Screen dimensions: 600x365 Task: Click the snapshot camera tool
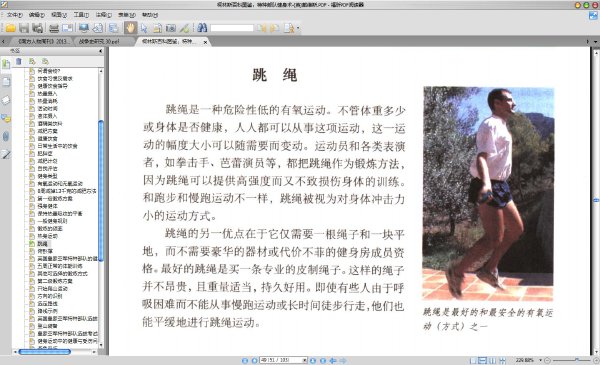coord(171,28)
